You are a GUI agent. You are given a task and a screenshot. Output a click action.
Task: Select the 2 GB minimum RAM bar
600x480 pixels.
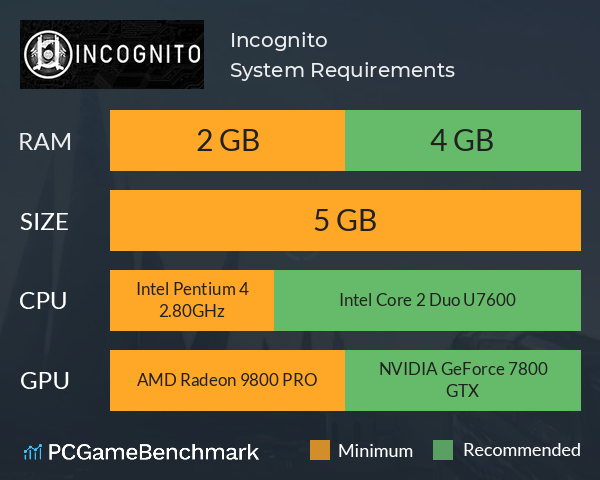227,140
